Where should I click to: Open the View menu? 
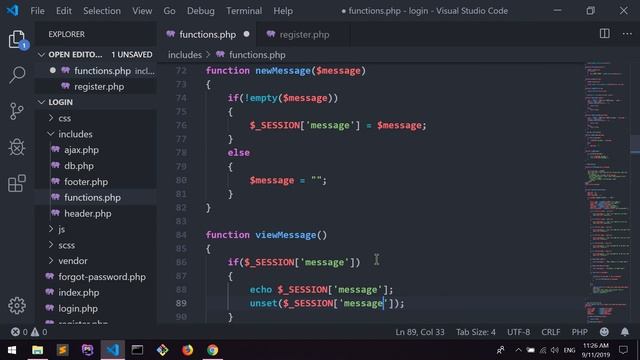click(142, 11)
